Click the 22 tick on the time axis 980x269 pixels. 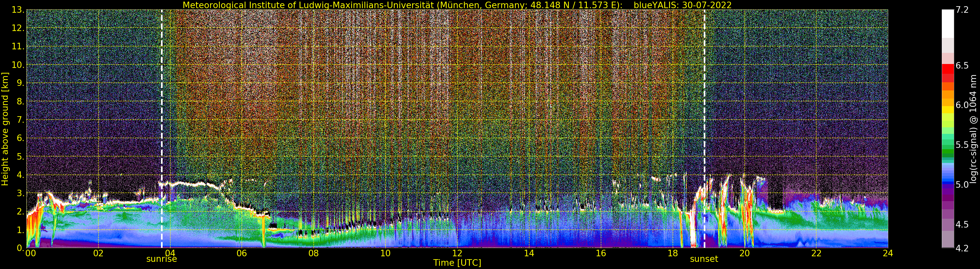(816, 253)
